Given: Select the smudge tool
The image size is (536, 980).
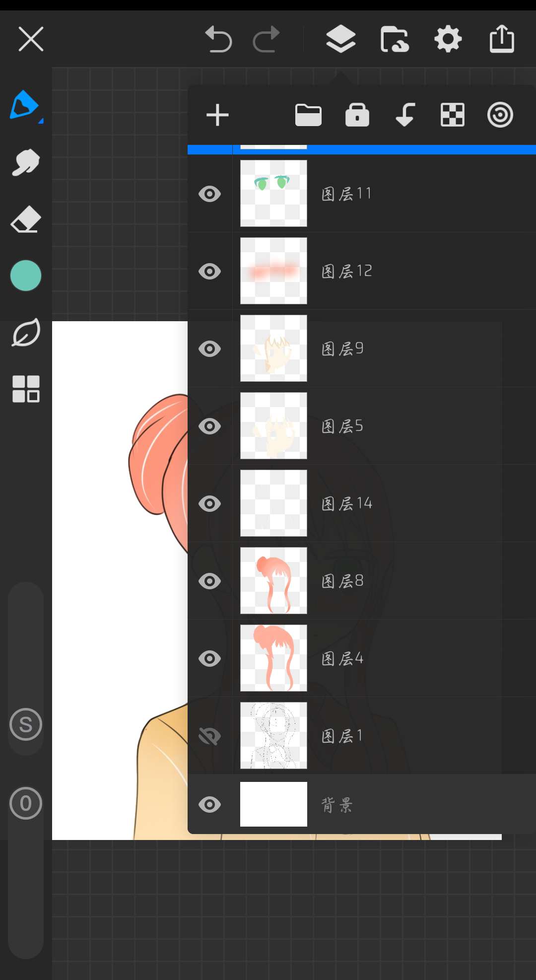Looking at the screenshot, I should click(25, 162).
